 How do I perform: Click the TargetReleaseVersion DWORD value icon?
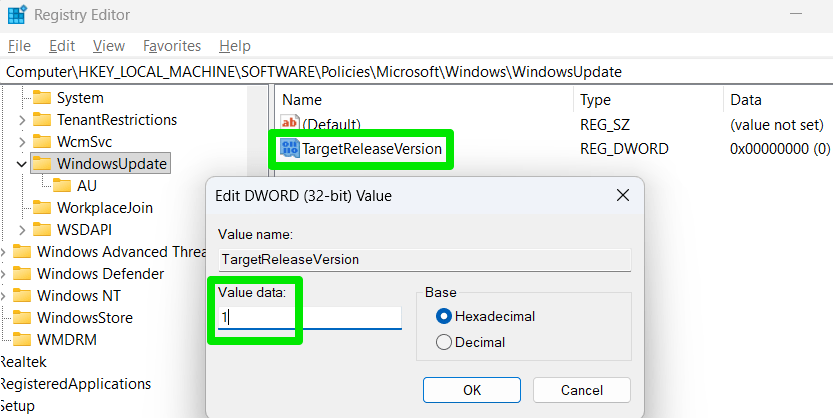click(x=291, y=149)
